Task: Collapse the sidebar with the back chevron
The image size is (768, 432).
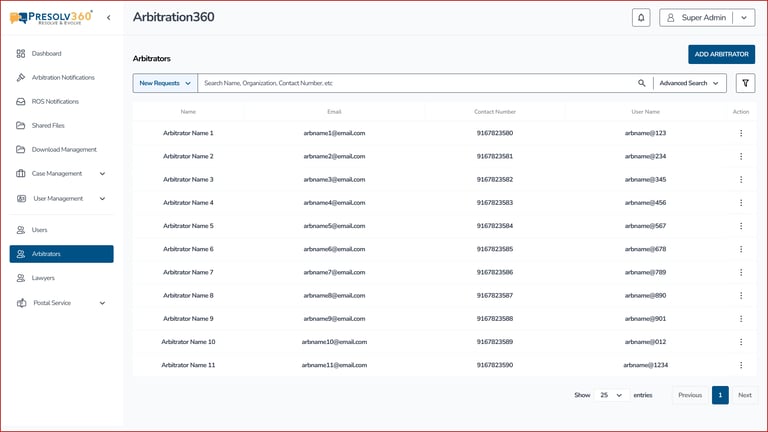Action: (x=109, y=18)
